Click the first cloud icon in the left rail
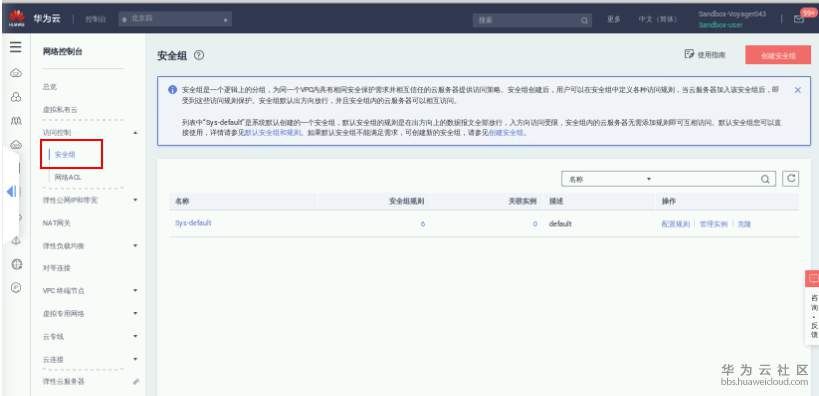Viewport: 819px width, 396px height. 16,73
